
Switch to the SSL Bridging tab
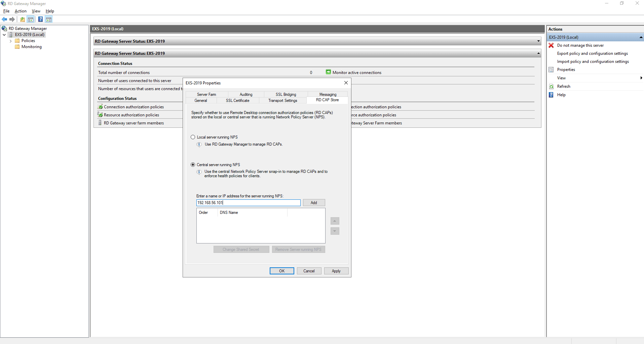coord(286,94)
